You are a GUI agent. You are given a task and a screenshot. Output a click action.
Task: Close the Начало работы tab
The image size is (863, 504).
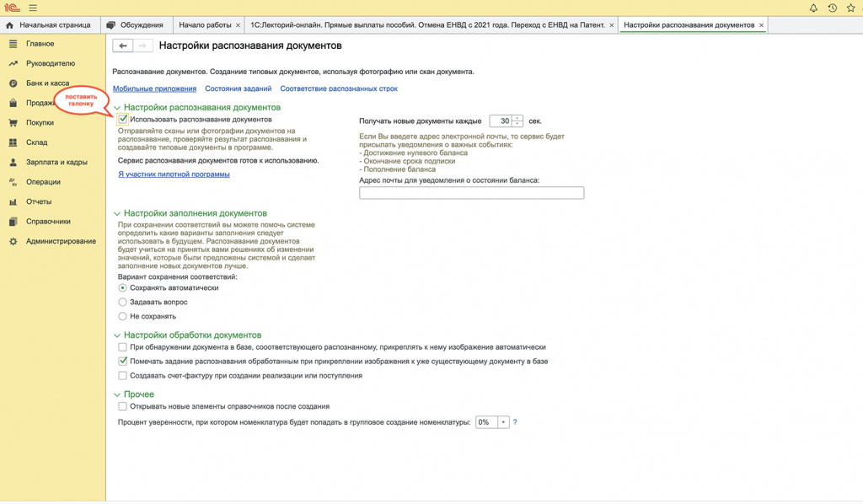click(238, 25)
